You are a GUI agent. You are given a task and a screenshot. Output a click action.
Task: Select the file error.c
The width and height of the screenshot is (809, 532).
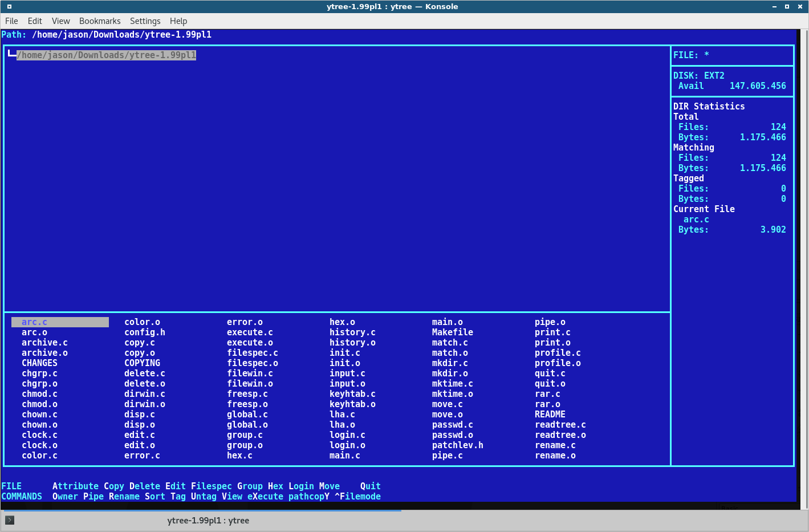pyautogui.click(x=143, y=456)
